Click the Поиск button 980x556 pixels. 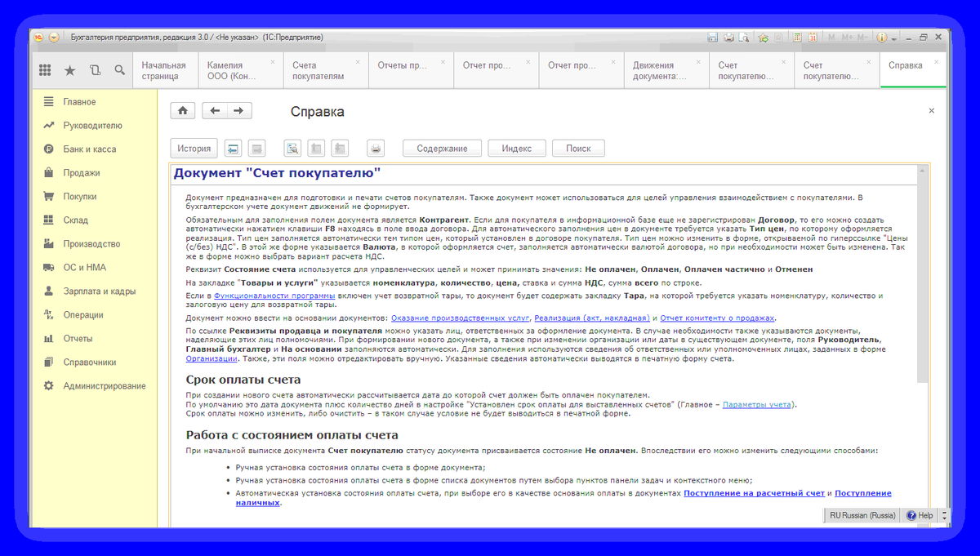tap(578, 149)
